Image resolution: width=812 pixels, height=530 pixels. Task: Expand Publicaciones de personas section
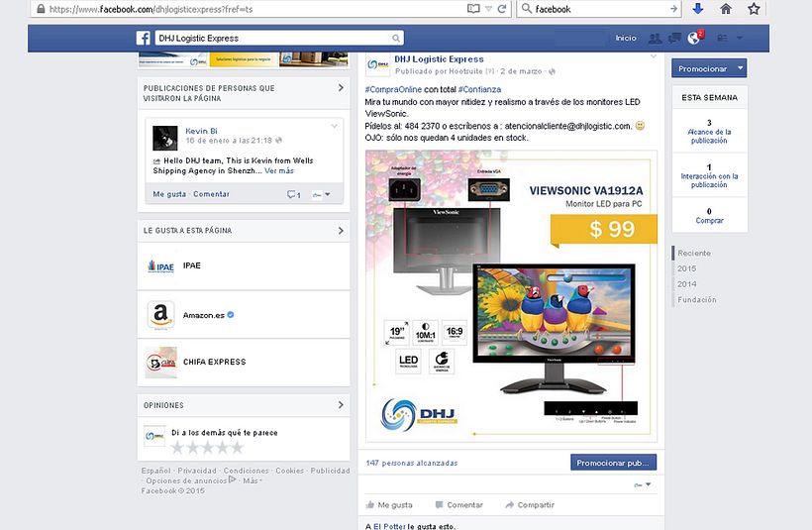pos(341,88)
